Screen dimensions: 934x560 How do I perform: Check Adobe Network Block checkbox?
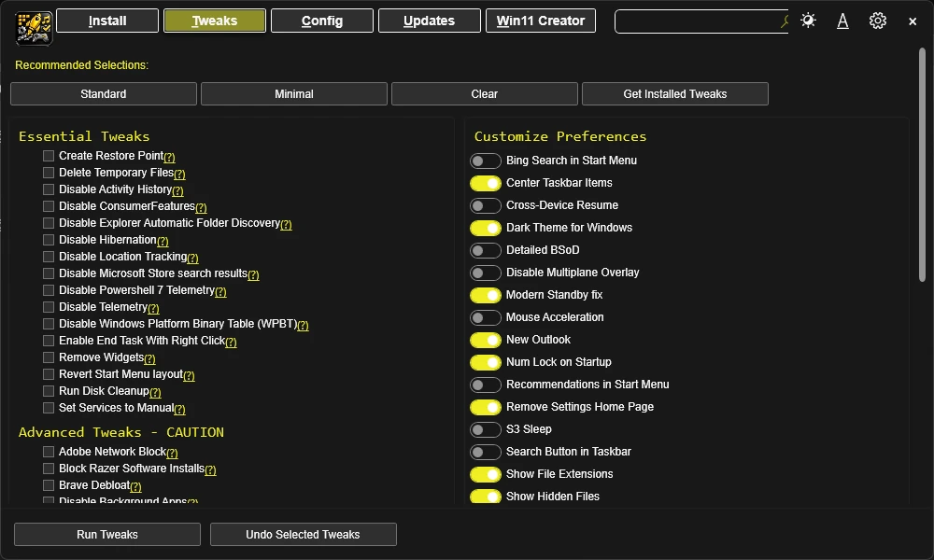[49, 452]
